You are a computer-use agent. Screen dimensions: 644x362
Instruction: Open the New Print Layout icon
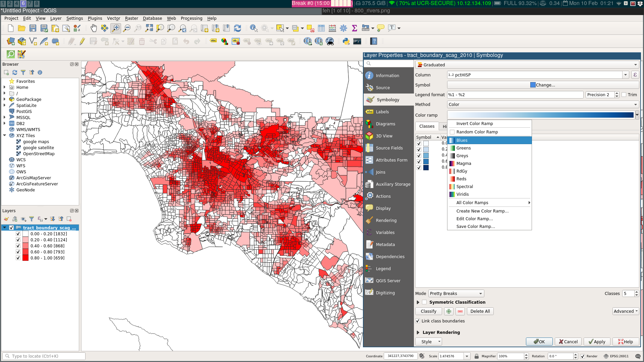pyautogui.click(x=55, y=28)
